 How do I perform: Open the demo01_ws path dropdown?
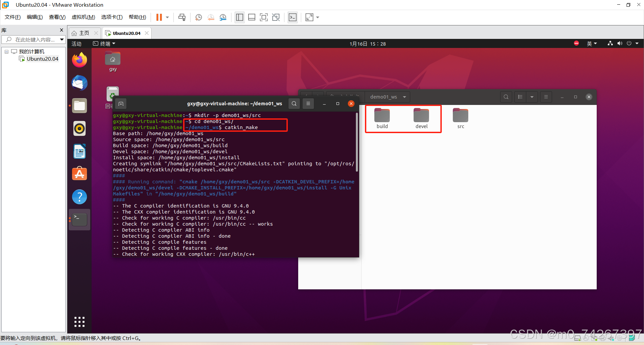click(404, 97)
